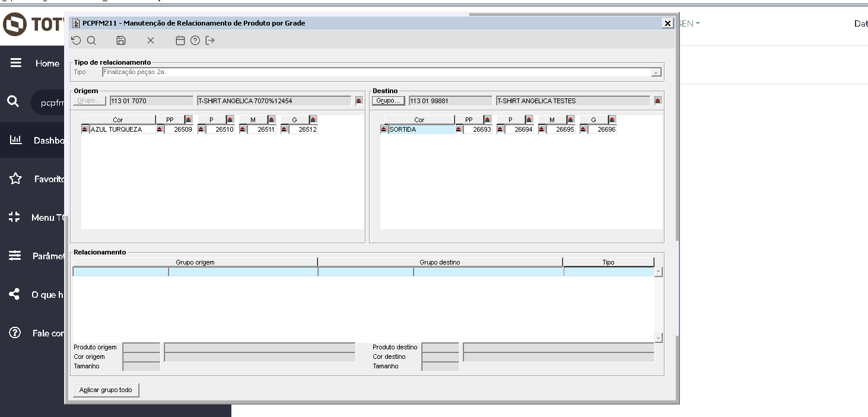Viewport: 868px width, 417px height.
Task: Click the exit arrow toolbar icon
Action: coord(210,40)
